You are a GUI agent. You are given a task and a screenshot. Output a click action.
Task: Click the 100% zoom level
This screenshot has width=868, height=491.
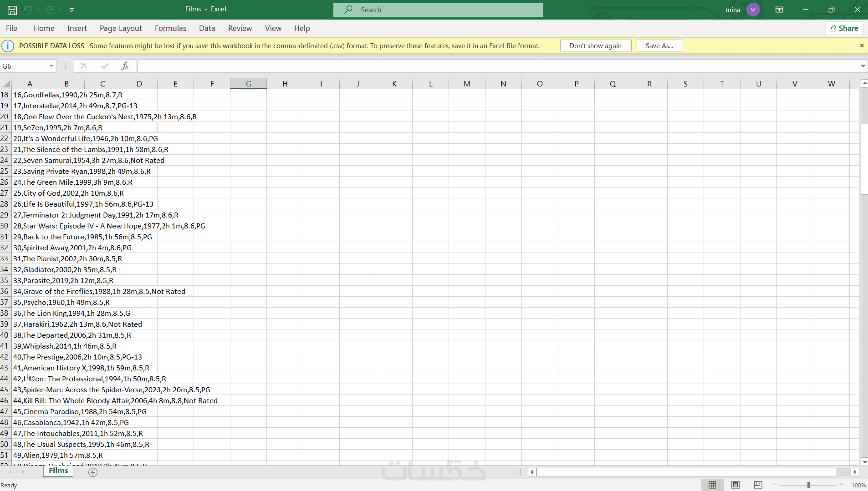(x=858, y=486)
